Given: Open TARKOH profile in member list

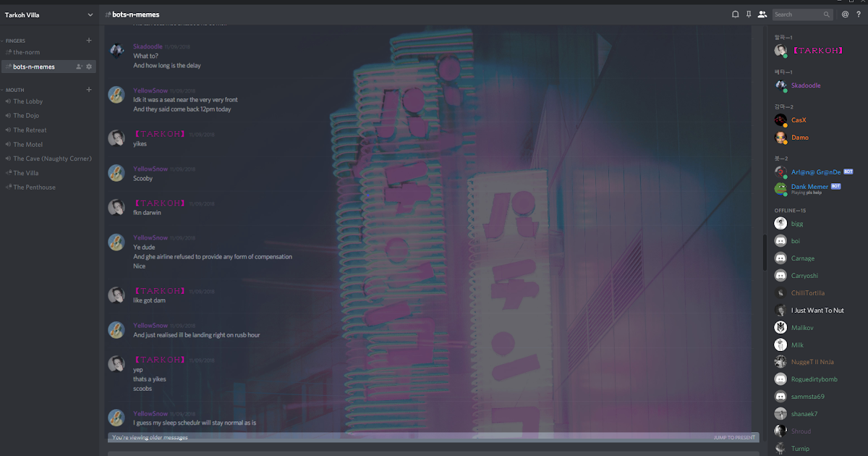Looking at the screenshot, I should pos(817,51).
